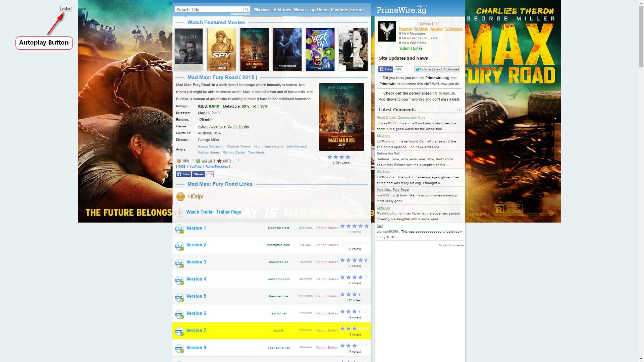Click the Version 8 DVD play icon

click(180, 349)
